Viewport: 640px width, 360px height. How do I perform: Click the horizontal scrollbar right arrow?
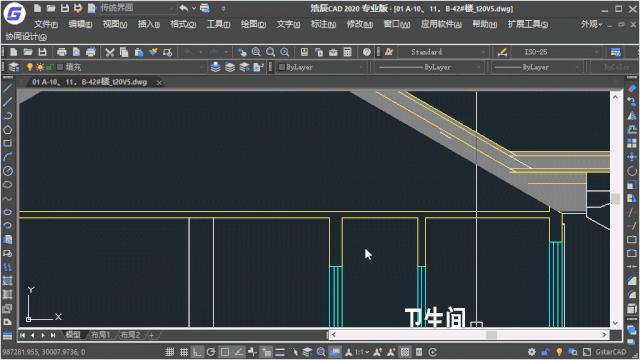point(604,335)
